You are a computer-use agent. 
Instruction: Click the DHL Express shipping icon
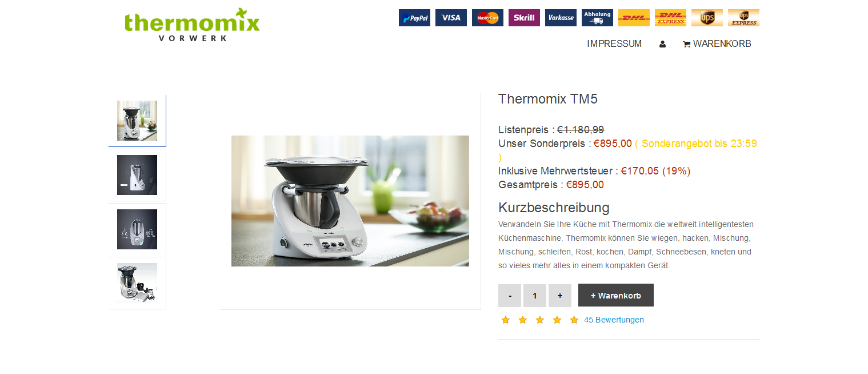click(x=670, y=18)
